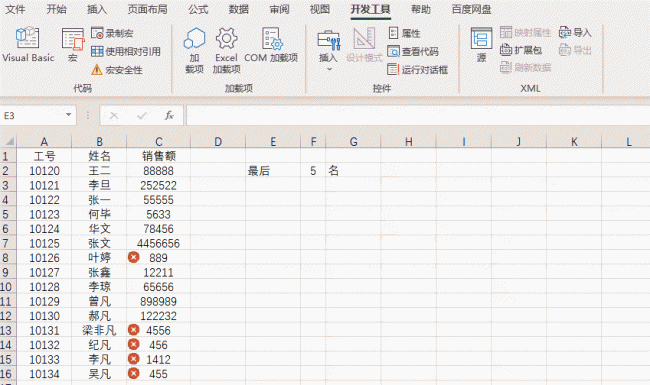Open the Visual Basic editor

(x=28, y=45)
